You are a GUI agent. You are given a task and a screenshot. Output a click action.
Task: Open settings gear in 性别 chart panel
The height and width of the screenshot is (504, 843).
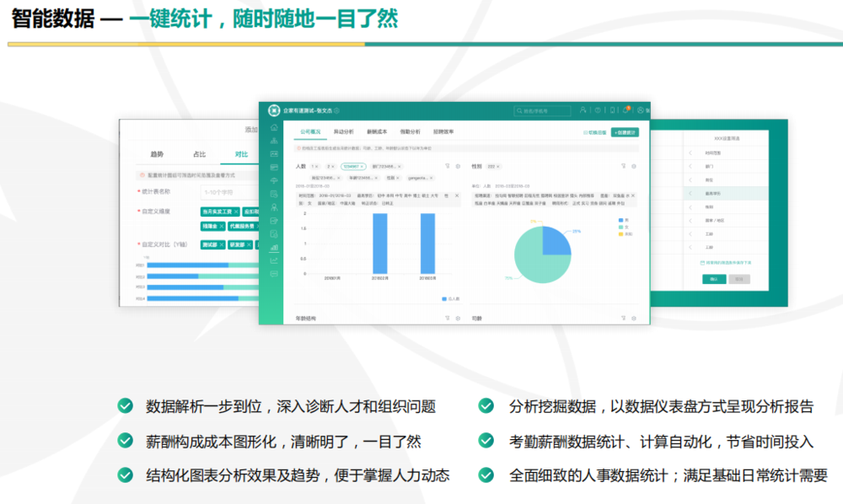pos(633,166)
